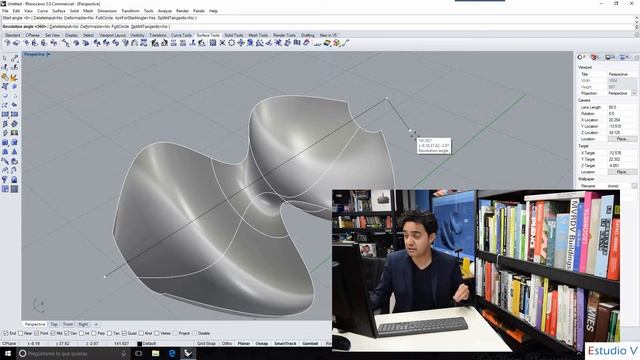Toggle Gumball in the status bar
Screen dimensions: 640x360
(310, 344)
